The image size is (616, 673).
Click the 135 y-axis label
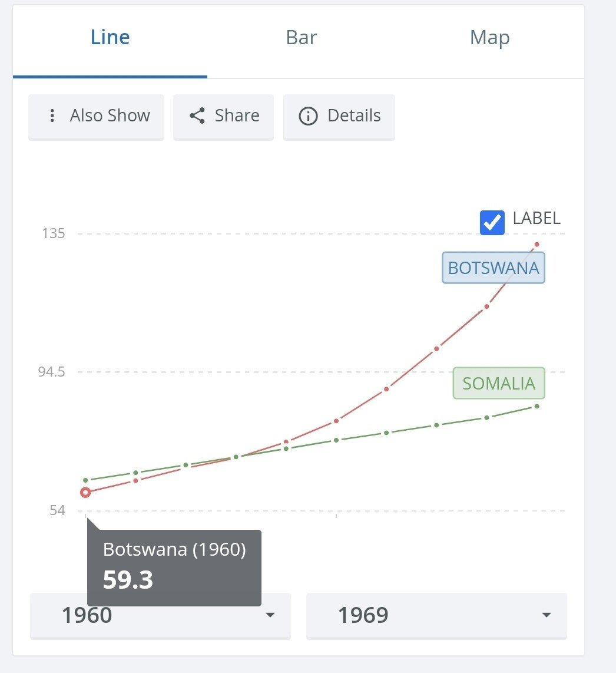(54, 233)
